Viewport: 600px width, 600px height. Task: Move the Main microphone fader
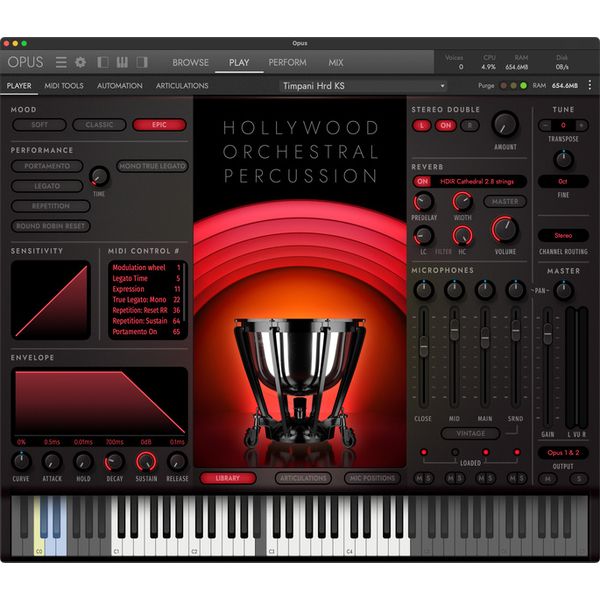tap(485, 338)
